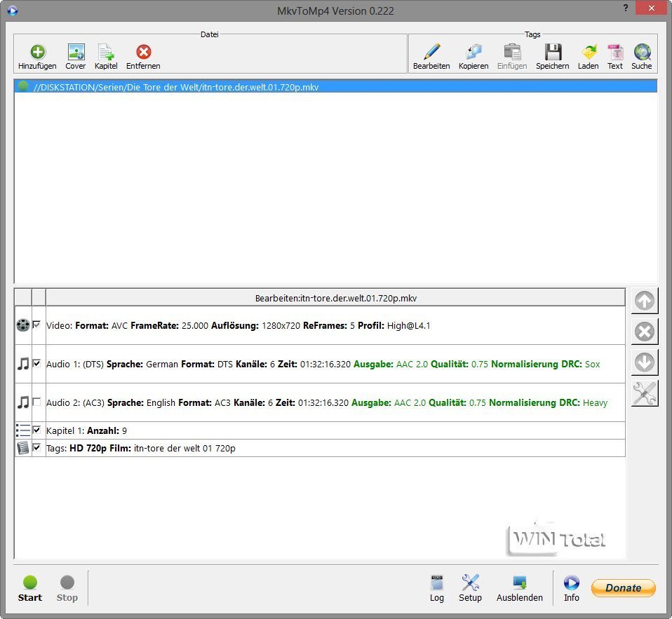
Task: Uncheck the Audio 1 DTS track checkbox
Action: (37, 364)
